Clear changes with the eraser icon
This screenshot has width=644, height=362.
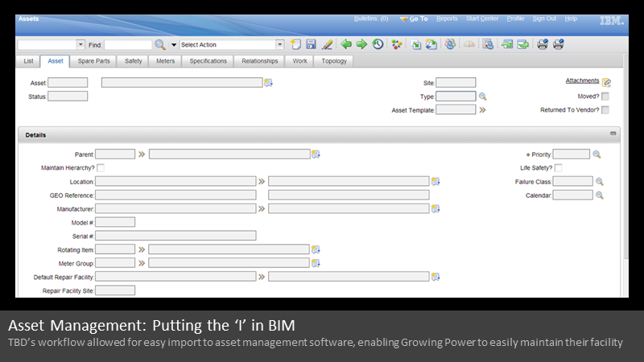328,44
